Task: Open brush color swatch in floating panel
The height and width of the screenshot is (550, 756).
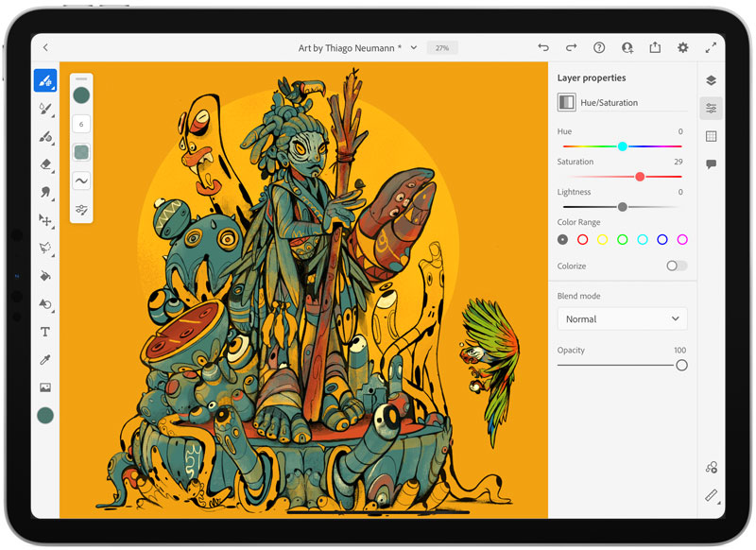Action: pos(81,95)
